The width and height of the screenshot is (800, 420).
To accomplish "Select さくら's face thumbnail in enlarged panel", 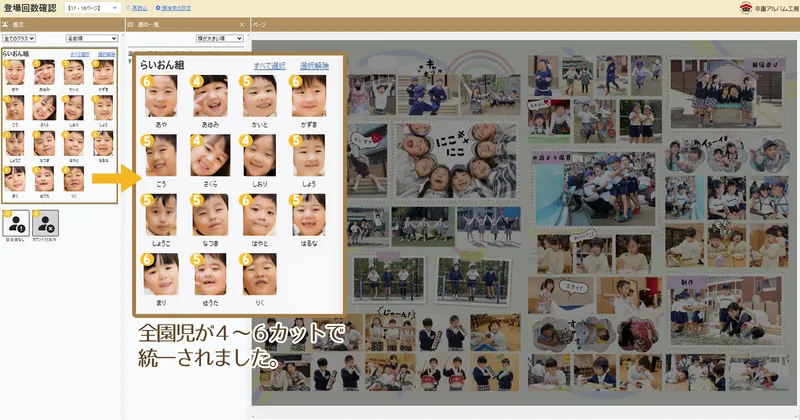I will point(210,156).
